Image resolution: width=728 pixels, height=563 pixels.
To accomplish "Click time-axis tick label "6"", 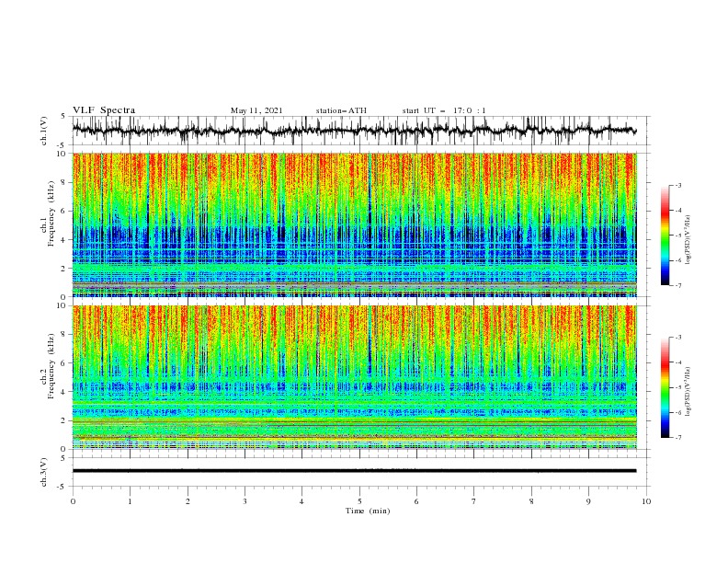I will [x=416, y=501].
